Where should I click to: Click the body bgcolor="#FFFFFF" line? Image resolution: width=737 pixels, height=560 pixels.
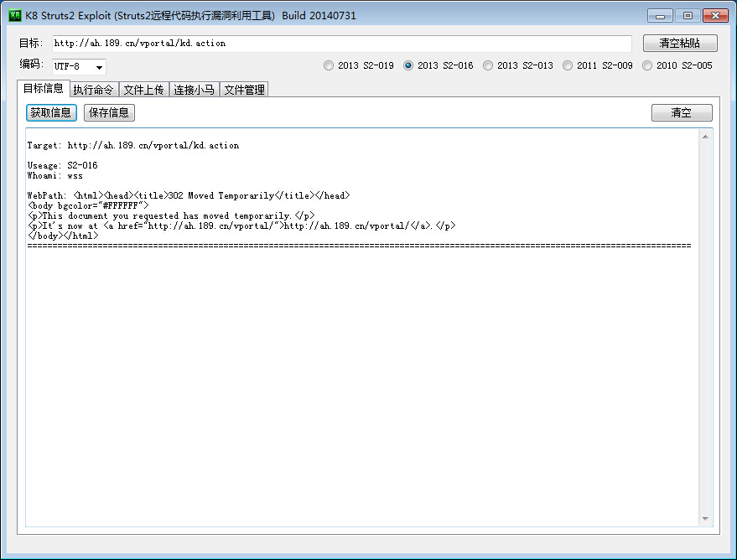[88, 205]
